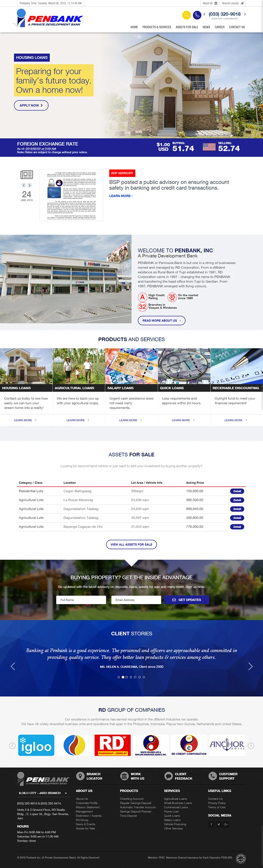View detail for Bayanga Cagayan de Oro
The image size is (263, 868).
click(237, 527)
